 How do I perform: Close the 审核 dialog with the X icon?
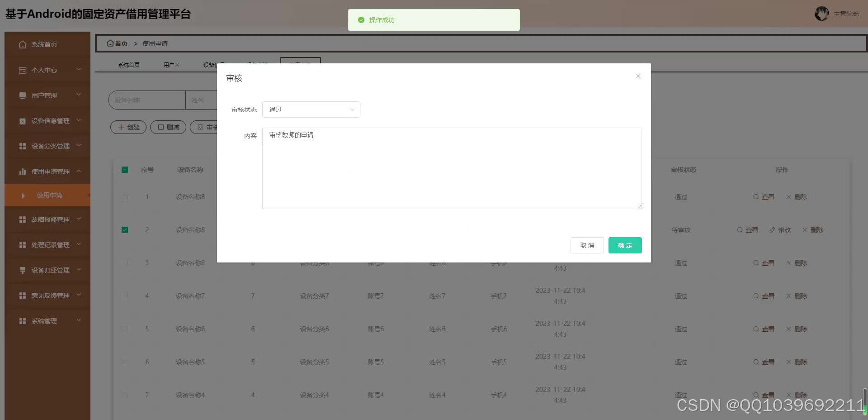(638, 76)
